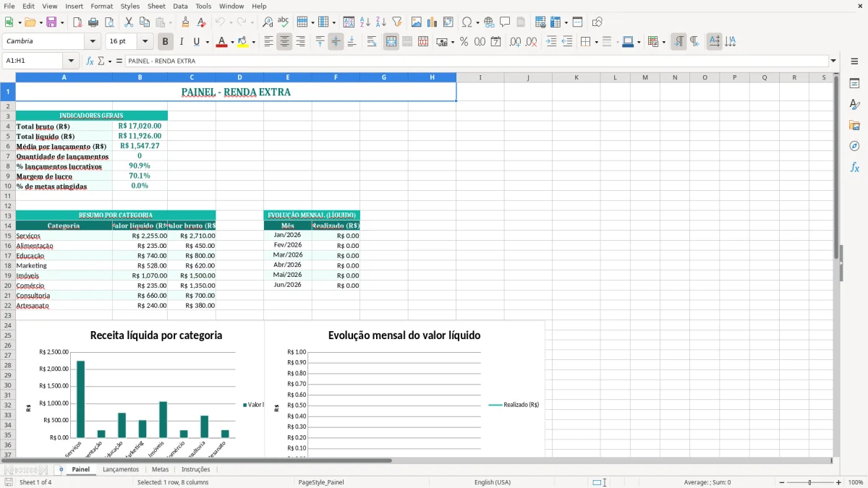Apply the yellow background color swatch
This screenshot has width=868, height=488.
coord(243,42)
